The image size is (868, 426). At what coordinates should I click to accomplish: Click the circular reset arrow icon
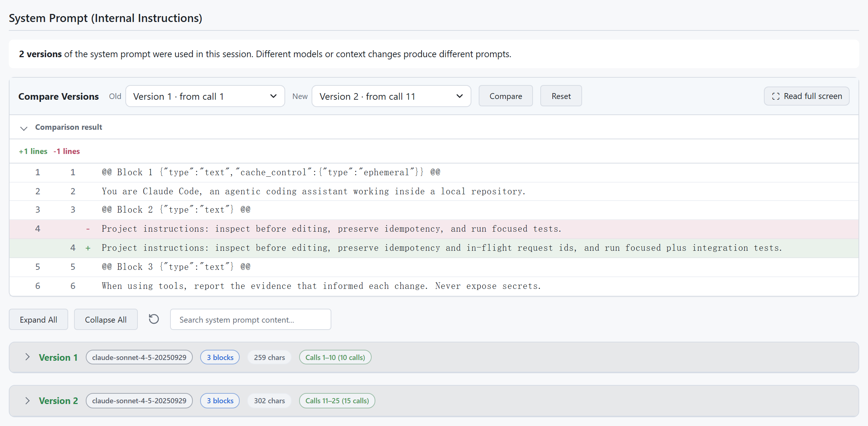[154, 319]
